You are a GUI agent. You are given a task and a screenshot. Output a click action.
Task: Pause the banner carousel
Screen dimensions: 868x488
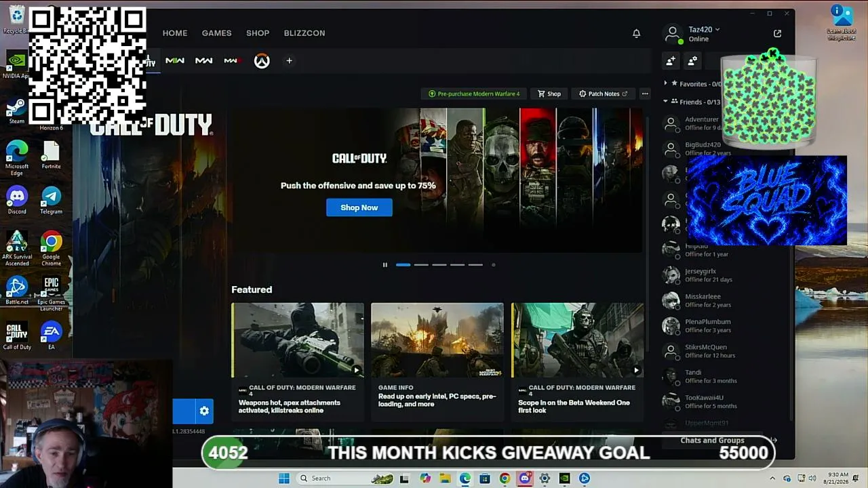point(385,265)
